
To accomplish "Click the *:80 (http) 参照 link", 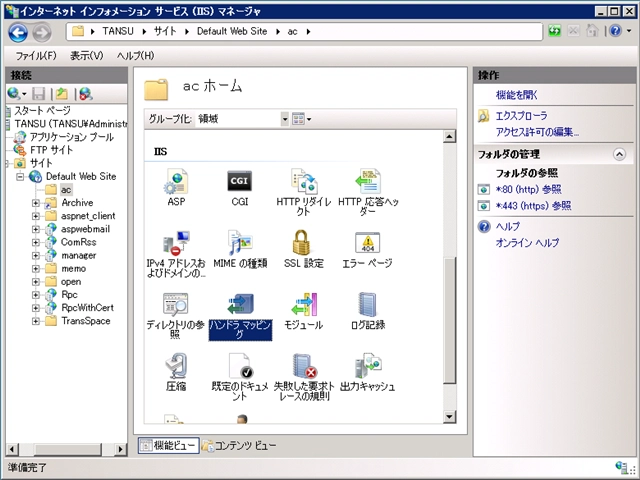I will (529, 189).
